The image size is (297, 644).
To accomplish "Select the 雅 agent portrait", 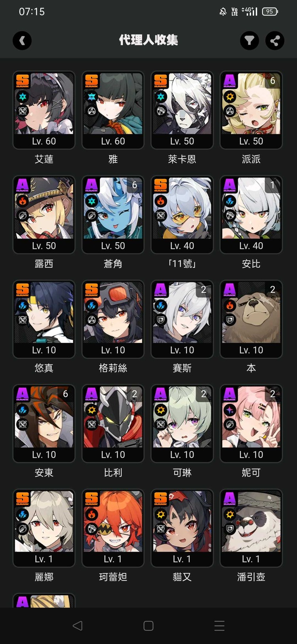I will pos(113,110).
